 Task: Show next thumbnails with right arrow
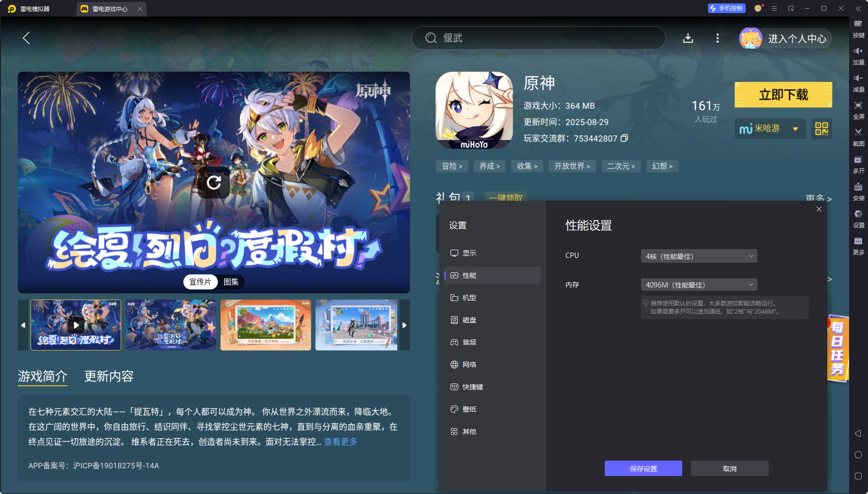[404, 325]
